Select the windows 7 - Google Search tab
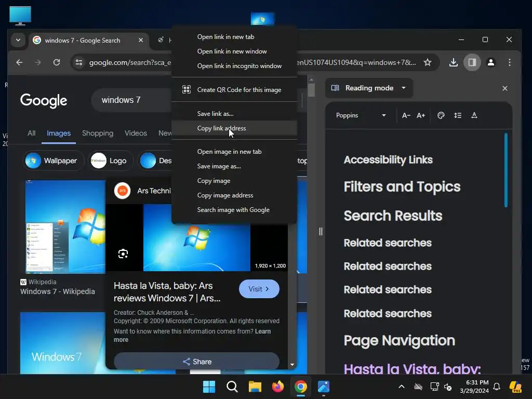The image size is (532, 399). pos(88,41)
